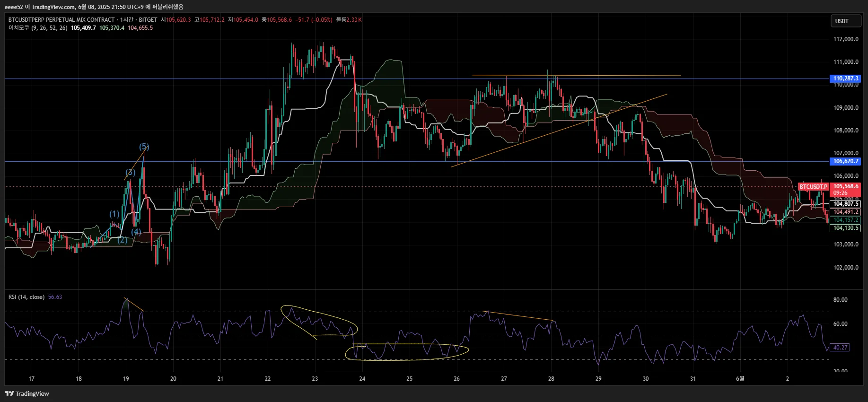
Task: Click the RSI scale value 80.00
Action: coord(841,300)
